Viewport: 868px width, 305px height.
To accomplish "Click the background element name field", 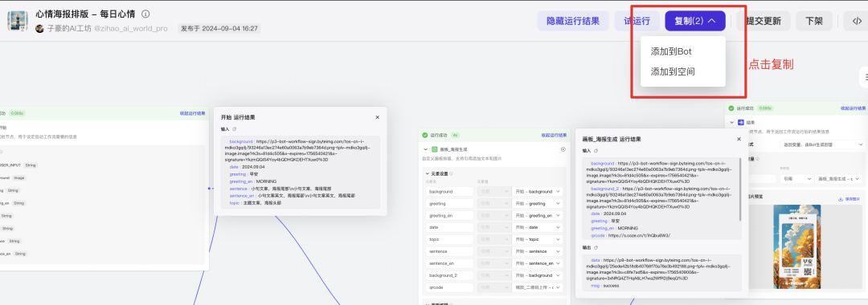I will pyautogui.click(x=449, y=191).
